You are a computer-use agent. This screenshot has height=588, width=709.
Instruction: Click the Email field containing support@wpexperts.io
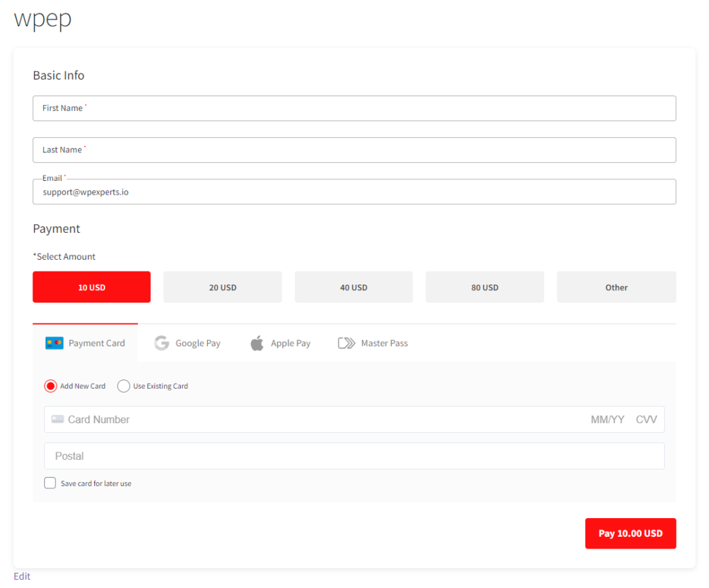(354, 191)
